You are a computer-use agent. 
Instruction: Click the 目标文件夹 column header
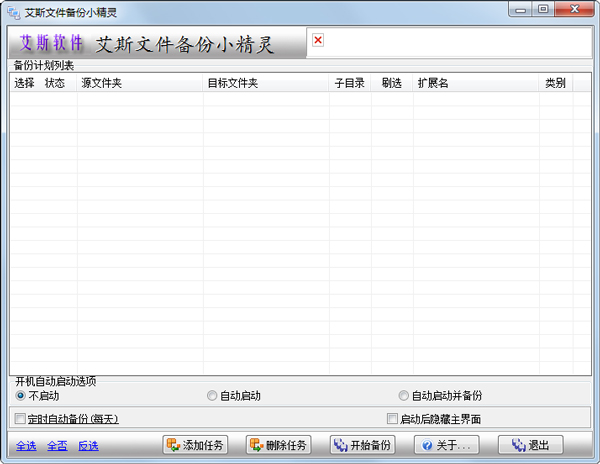[x=265, y=84]
